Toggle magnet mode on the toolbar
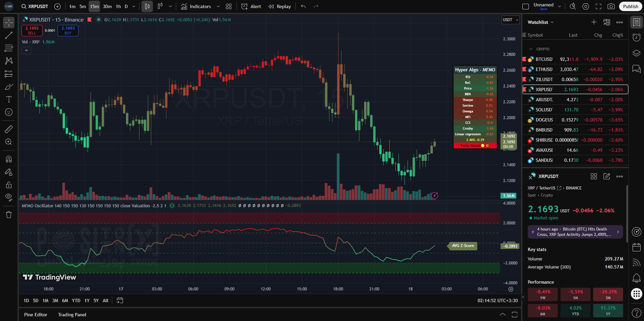644x321 pixels. pos(9,159)
